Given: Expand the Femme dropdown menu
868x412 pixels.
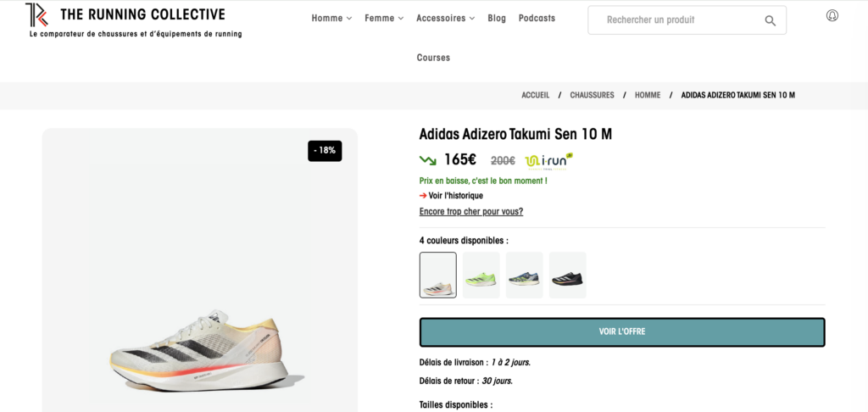Looking at the screenshot, I should [x=384, y=18].
